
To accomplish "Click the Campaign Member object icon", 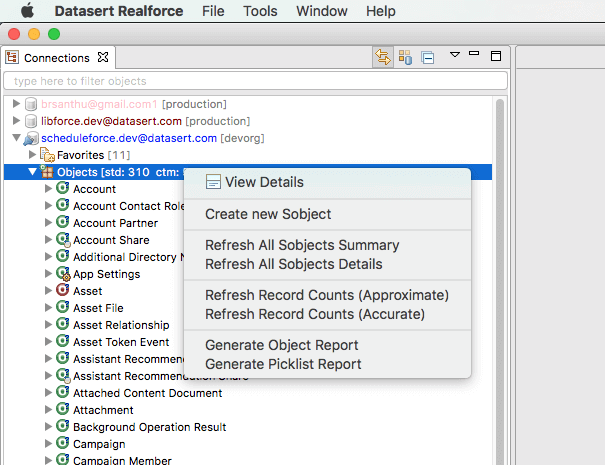I will coord(63,459).
